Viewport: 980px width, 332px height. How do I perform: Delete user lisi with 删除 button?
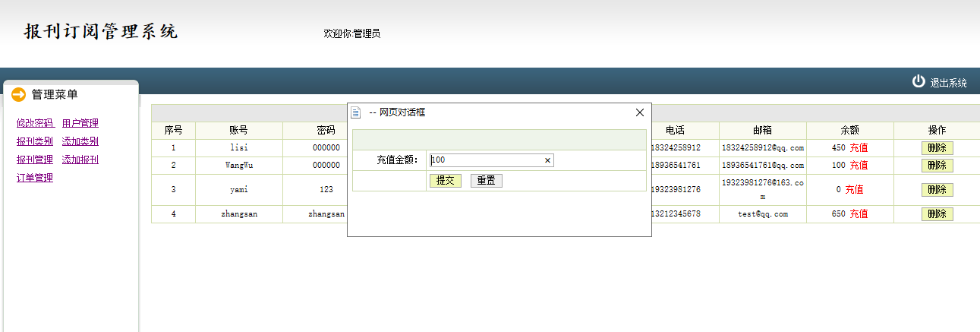937,147
